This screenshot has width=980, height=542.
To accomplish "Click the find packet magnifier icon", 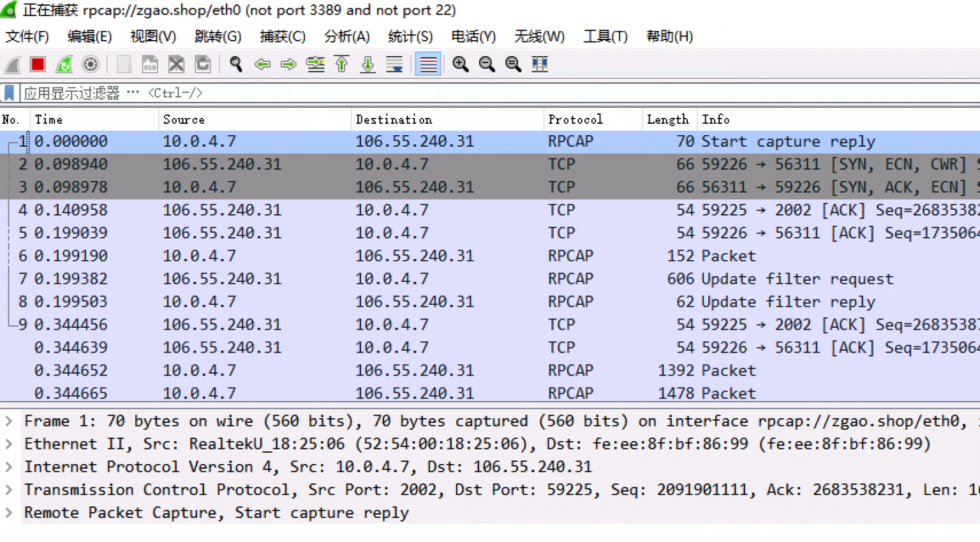I will point(236,64).
